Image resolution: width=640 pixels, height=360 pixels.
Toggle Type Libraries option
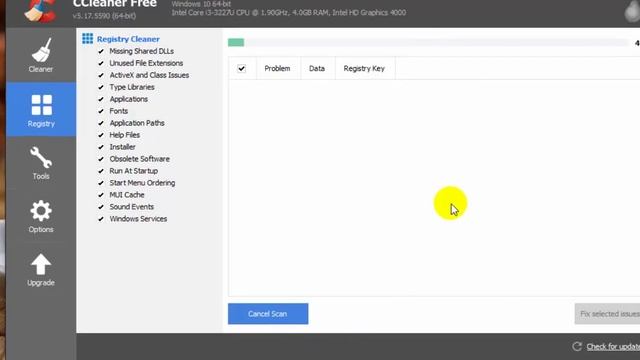pos(101,87)
